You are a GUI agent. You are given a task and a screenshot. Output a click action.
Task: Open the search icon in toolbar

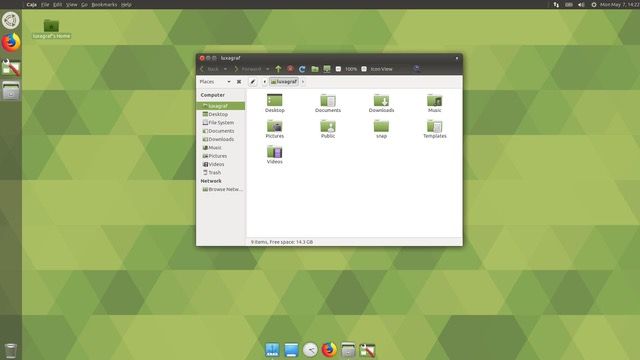pos(416,69)
